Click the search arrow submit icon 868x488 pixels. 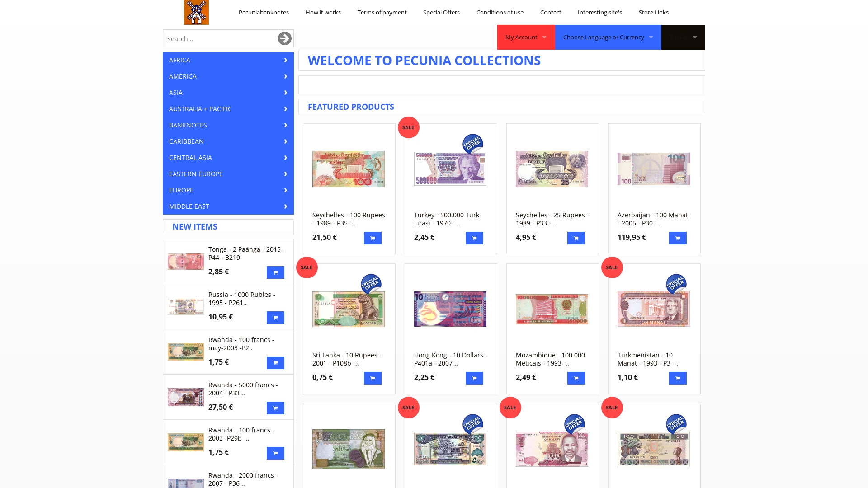[x=284, y=38]
